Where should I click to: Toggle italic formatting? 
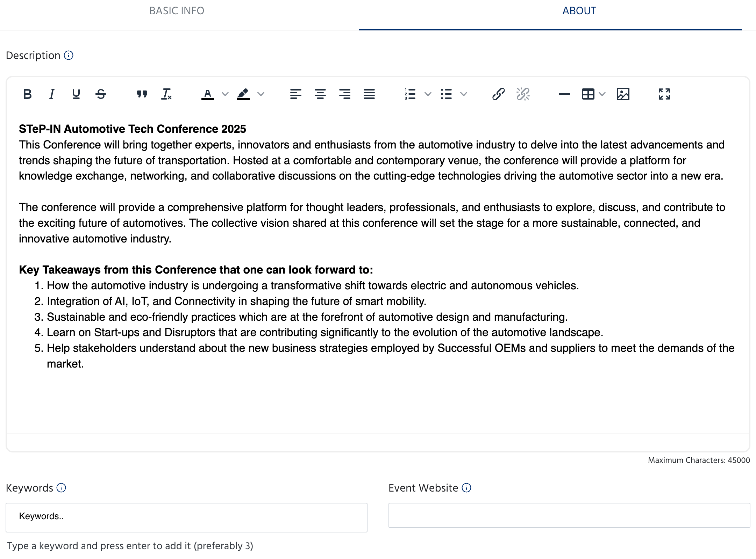click(x=52, y=94)
